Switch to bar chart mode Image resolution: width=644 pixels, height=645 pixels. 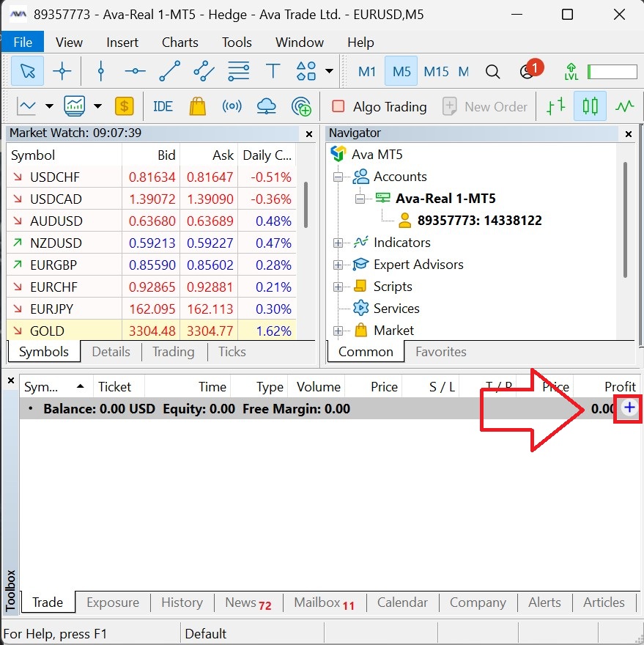(x=555, y=106)
